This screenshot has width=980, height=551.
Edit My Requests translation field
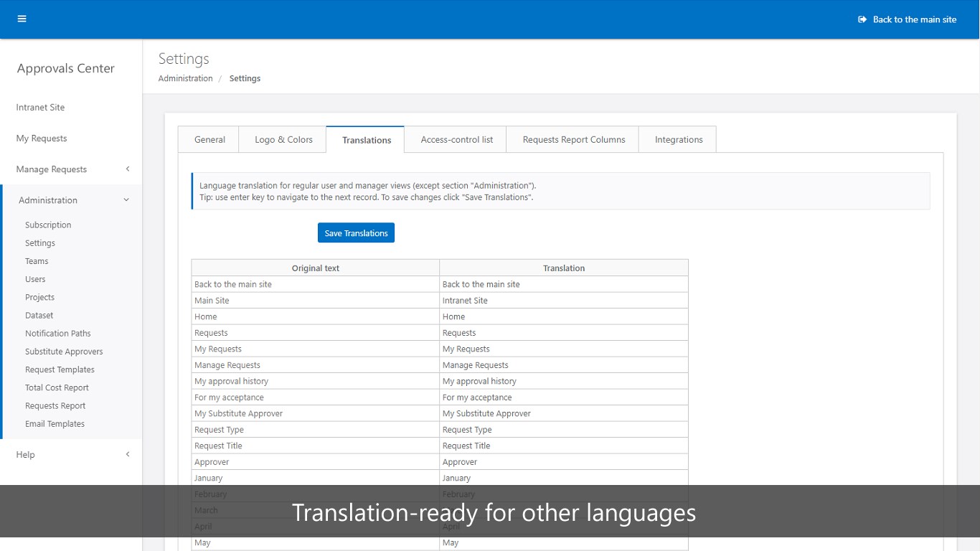click(x=564, y=349)
